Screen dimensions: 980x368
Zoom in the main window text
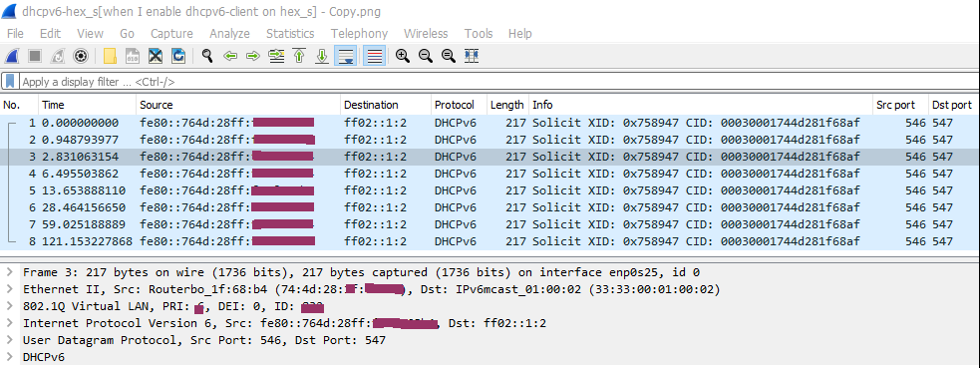(403, 56)
